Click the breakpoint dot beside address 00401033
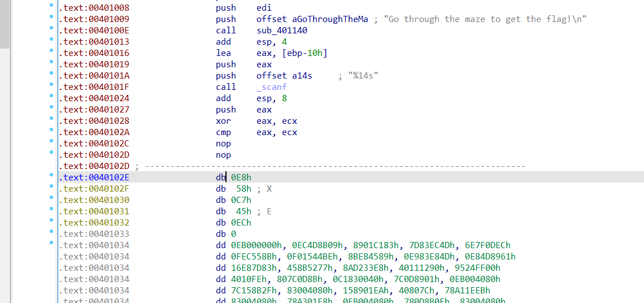This screenshot has width=644, height=303. click(51, 231)
